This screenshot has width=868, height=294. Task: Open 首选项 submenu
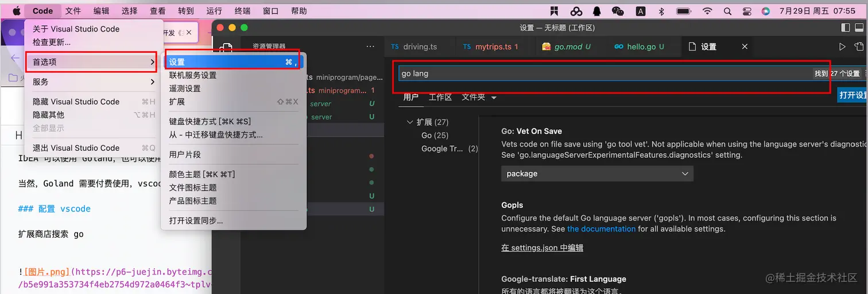tap(90, 62)
